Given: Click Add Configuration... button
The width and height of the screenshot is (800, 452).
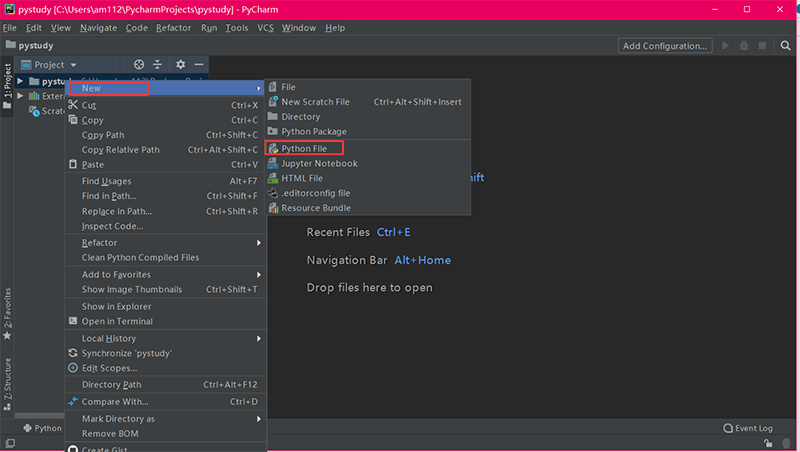Looking at the screenshot, I should pyautogui.click(x=665, y=45).
